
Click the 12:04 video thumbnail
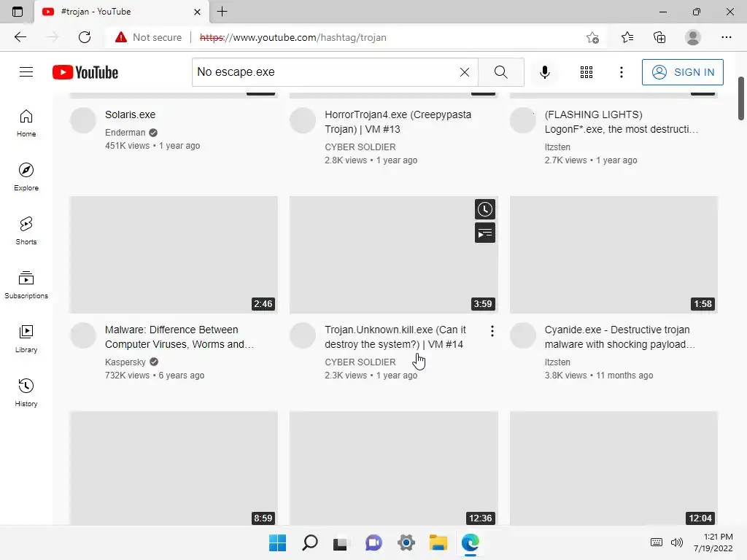[614, 469]
